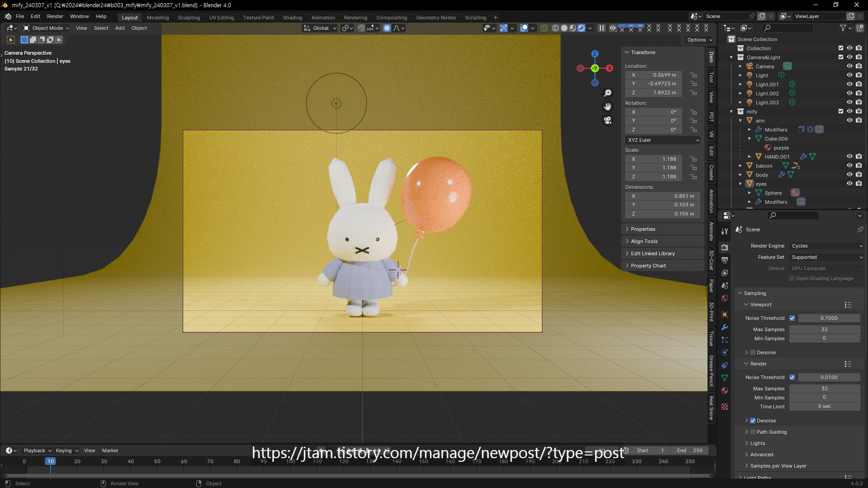This screenshot has height=488, width=868.
Task: Toggle camera view gizmo icon
Action: click(x=608, y=120)
